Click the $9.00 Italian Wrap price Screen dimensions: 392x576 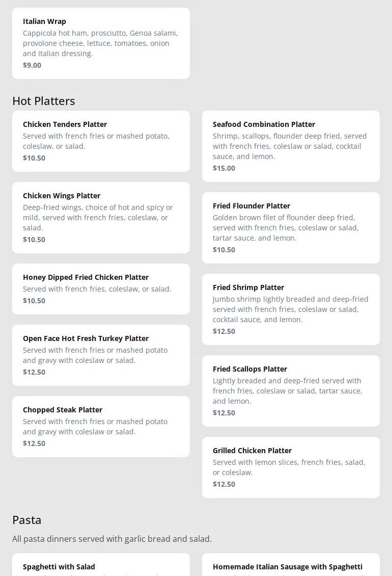click(32, 65)
